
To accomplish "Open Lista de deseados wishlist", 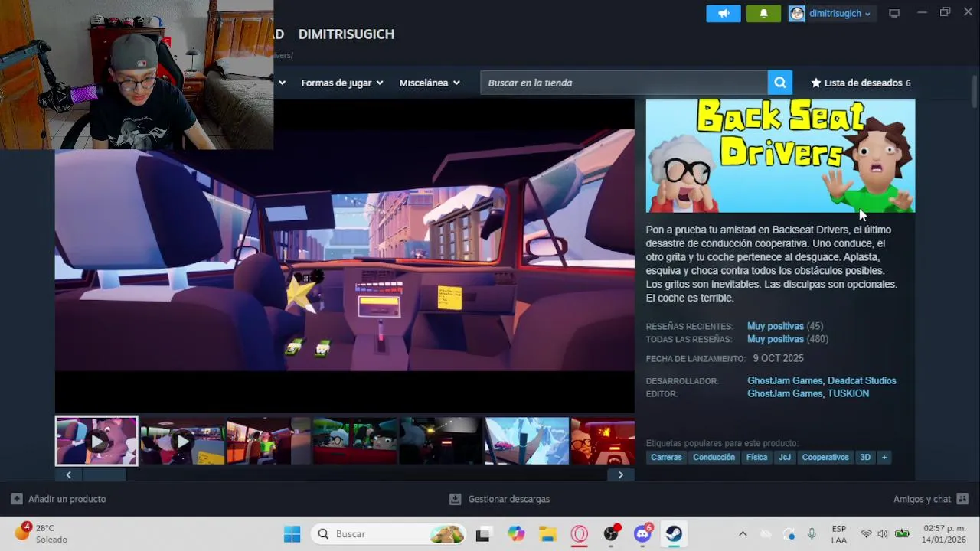I will tap(861, 83).
